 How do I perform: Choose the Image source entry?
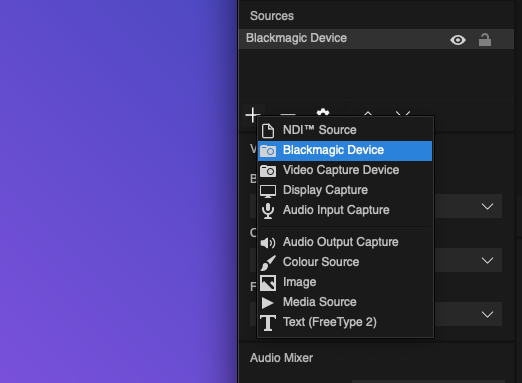click(345, 282)
